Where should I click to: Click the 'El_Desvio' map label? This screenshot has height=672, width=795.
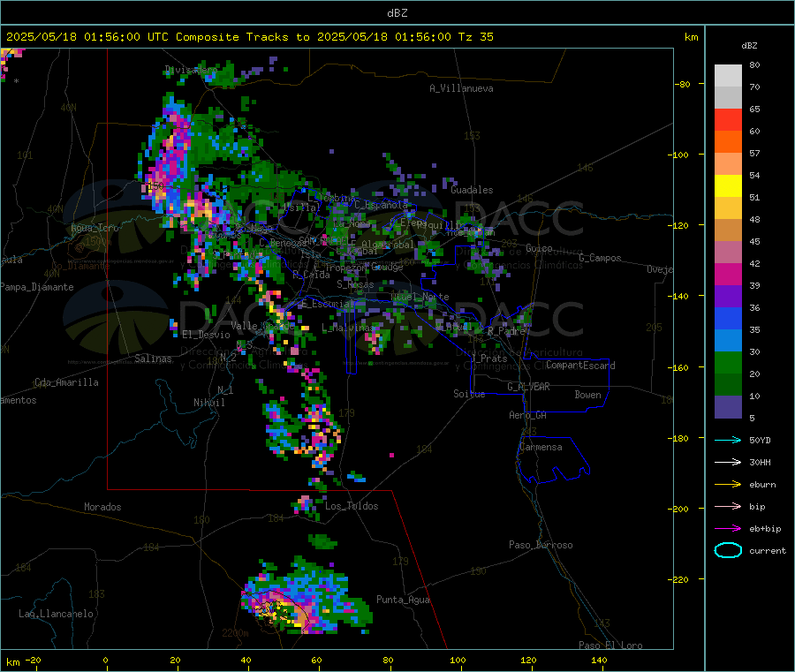coord(206,335)
